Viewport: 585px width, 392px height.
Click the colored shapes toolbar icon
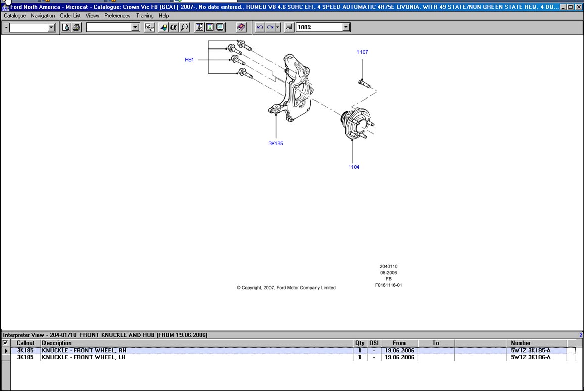(163, 27)
